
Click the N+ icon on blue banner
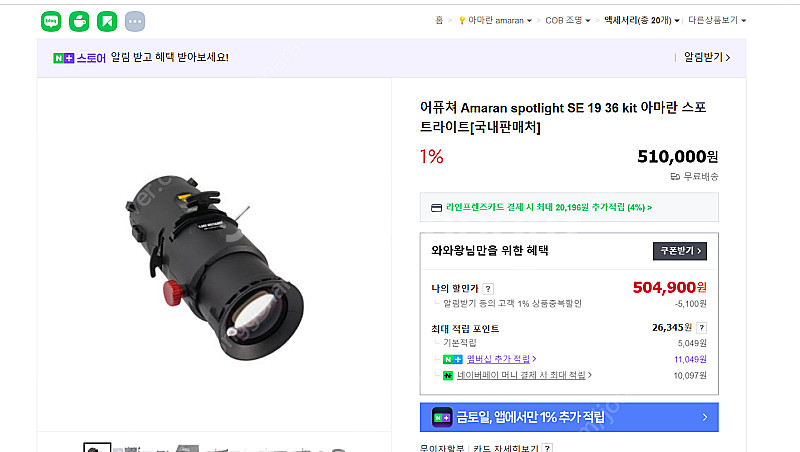442,417
